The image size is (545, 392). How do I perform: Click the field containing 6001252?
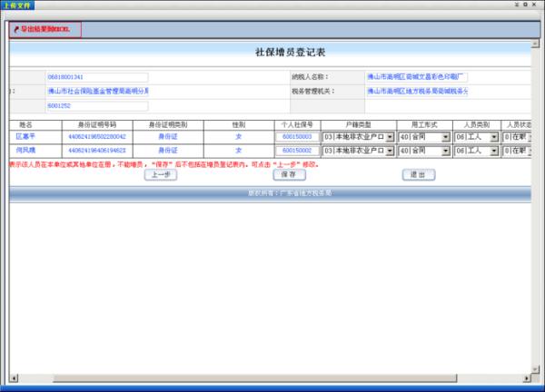point(96,106)
